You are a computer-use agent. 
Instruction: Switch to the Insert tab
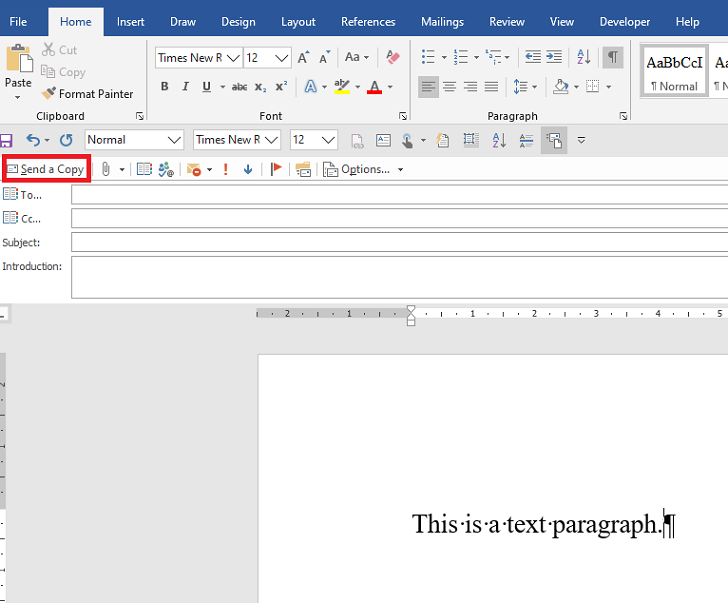(x=130, y=22)
